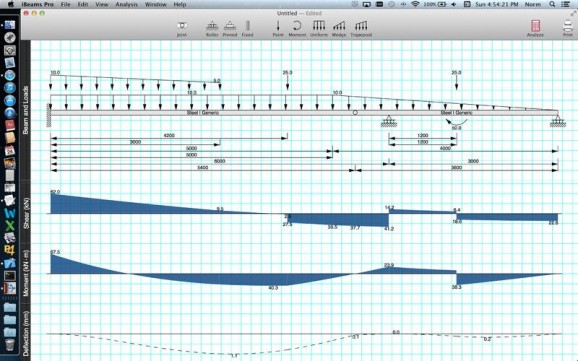Pick the Pinned support tool

tap(230, 28)
